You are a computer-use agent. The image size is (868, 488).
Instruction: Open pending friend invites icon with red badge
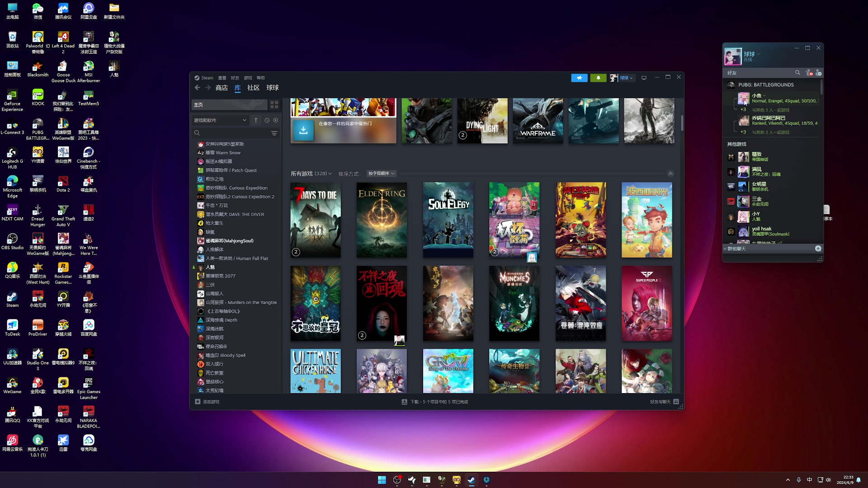tap(809, 73)
